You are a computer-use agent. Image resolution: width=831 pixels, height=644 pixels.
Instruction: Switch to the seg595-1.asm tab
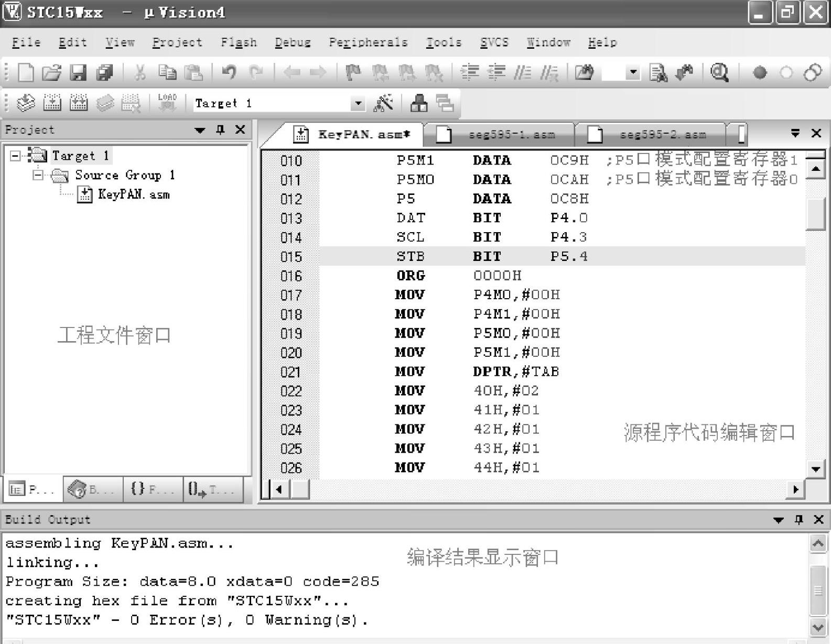click(511, 135)
